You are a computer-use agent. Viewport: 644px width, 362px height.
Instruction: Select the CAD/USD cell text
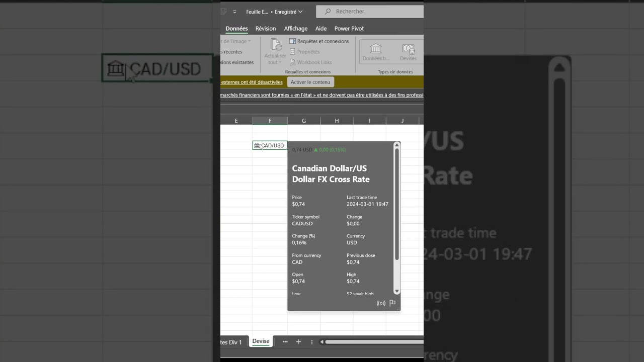click(272, 145)
